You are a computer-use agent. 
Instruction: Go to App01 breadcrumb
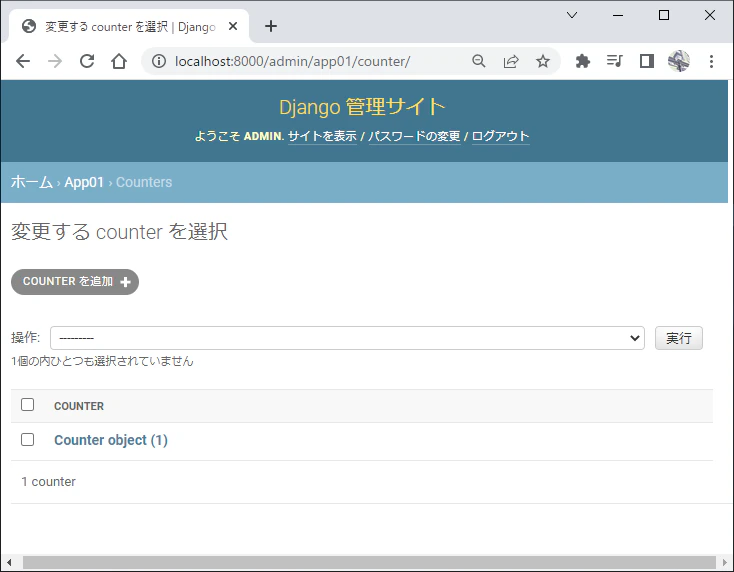(x=84, y=182)
